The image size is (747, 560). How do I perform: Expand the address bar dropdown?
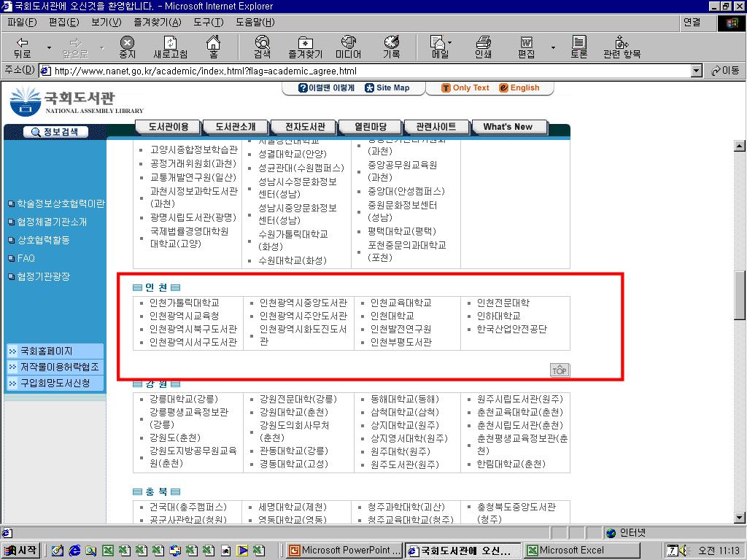tap(697, 71)
